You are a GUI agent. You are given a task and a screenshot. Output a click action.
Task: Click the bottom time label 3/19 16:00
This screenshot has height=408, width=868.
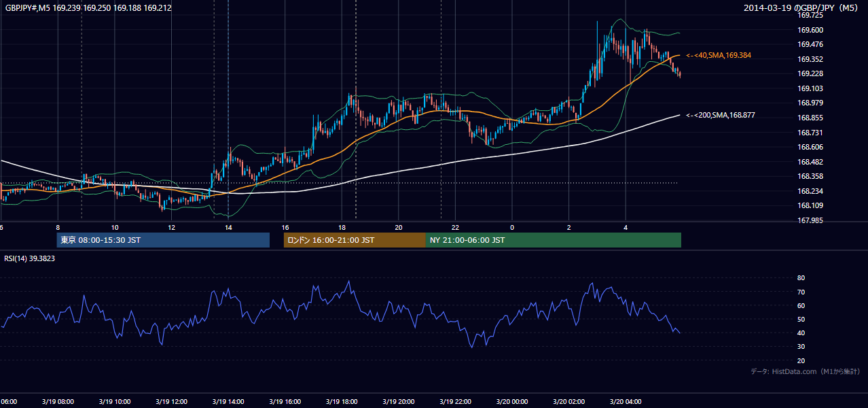pyautogui.click(x=284, y=402)
